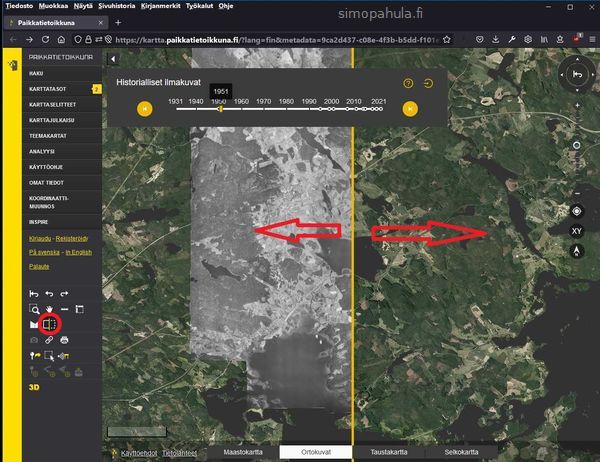Click the print map icon

tap(64, 339)
